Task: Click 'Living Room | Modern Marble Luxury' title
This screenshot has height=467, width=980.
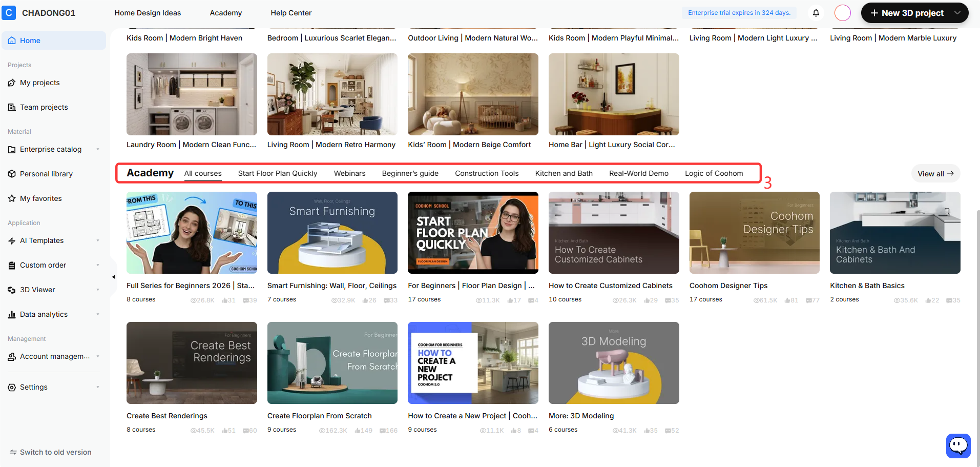Action: coord(893,38)
